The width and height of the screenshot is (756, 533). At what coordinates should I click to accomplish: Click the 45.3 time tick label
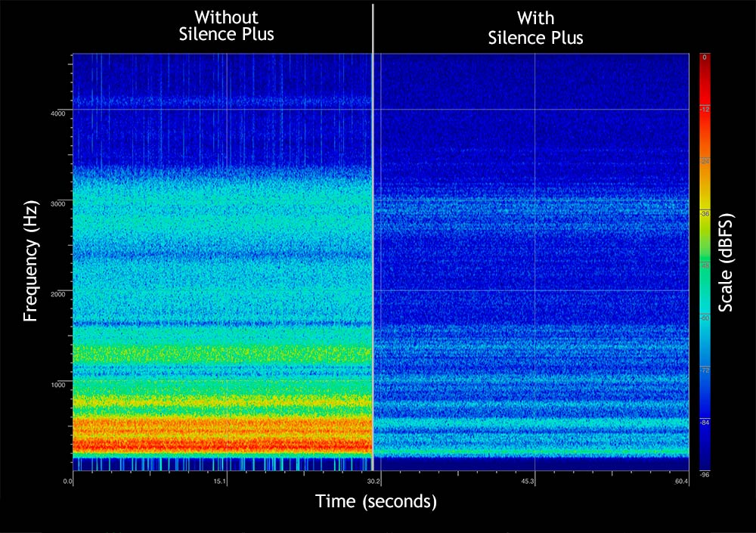[528, 481]
